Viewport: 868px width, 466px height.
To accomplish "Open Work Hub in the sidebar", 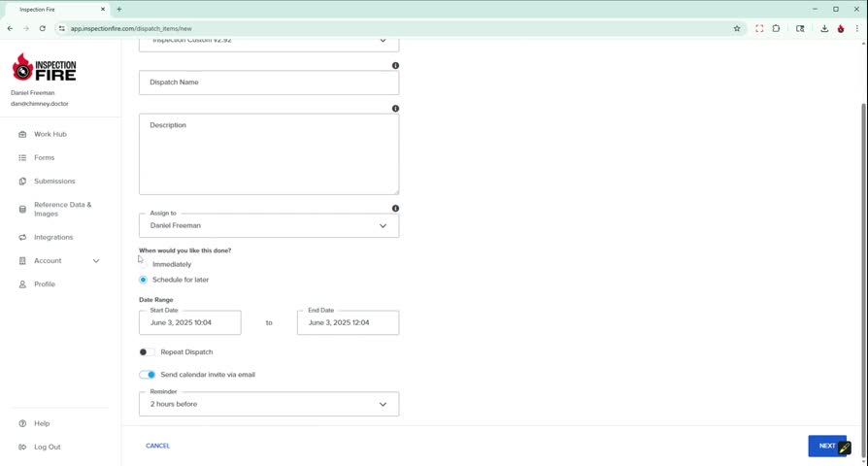I will click(x=50, y=135).
